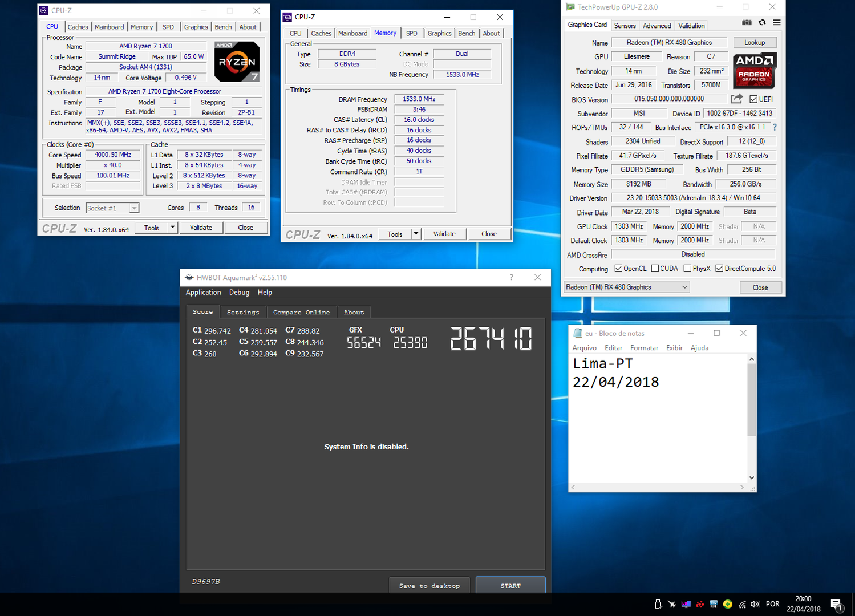
Task: Open the Help menu in Aquamark
Action: click(265, 293)
